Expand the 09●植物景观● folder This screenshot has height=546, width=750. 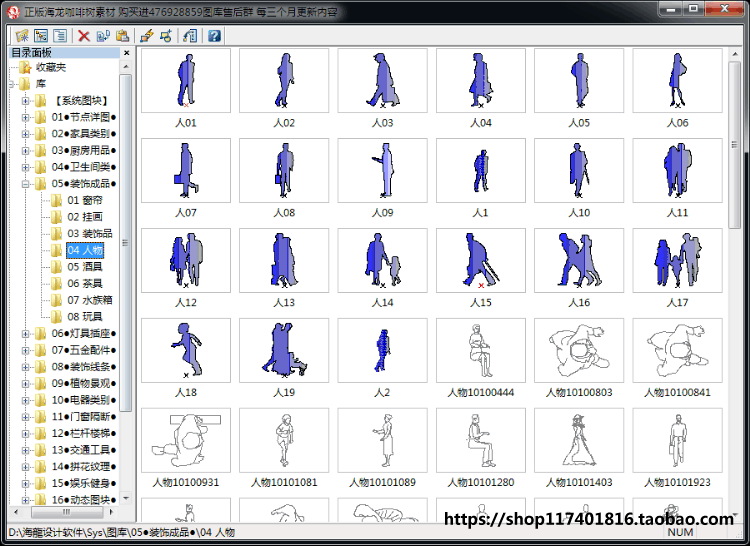click(x=25, y=383)
